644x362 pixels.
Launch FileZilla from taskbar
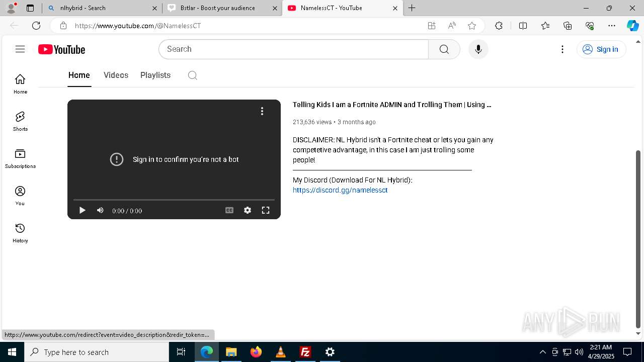click(305, 352)
